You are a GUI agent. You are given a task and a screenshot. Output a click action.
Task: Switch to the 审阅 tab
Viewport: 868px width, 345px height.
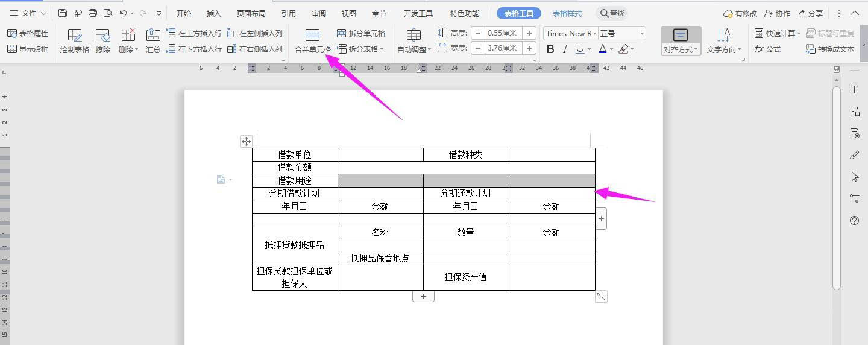(x=319, y=13)
